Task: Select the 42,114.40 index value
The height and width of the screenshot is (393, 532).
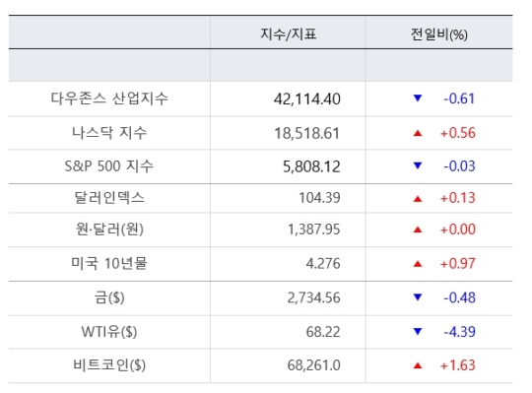Action: click(307, 99)
